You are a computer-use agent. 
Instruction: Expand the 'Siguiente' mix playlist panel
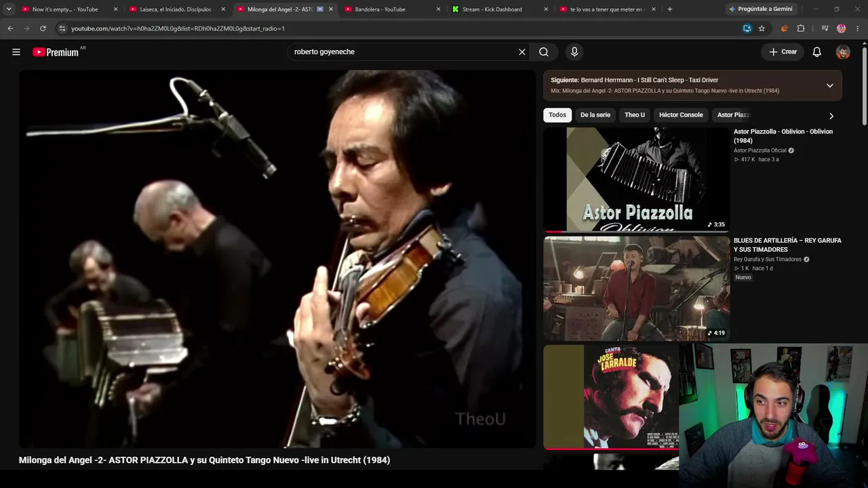[830, 85]
